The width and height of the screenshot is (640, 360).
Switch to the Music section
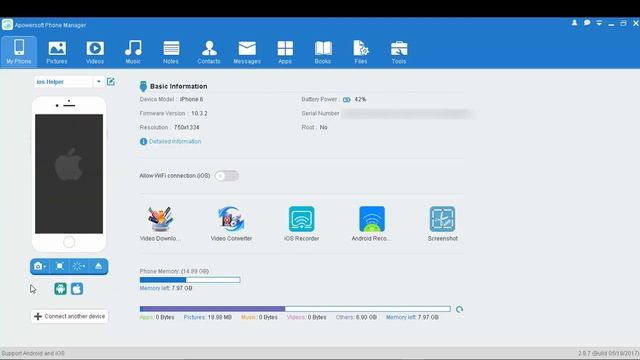[133, 52]
